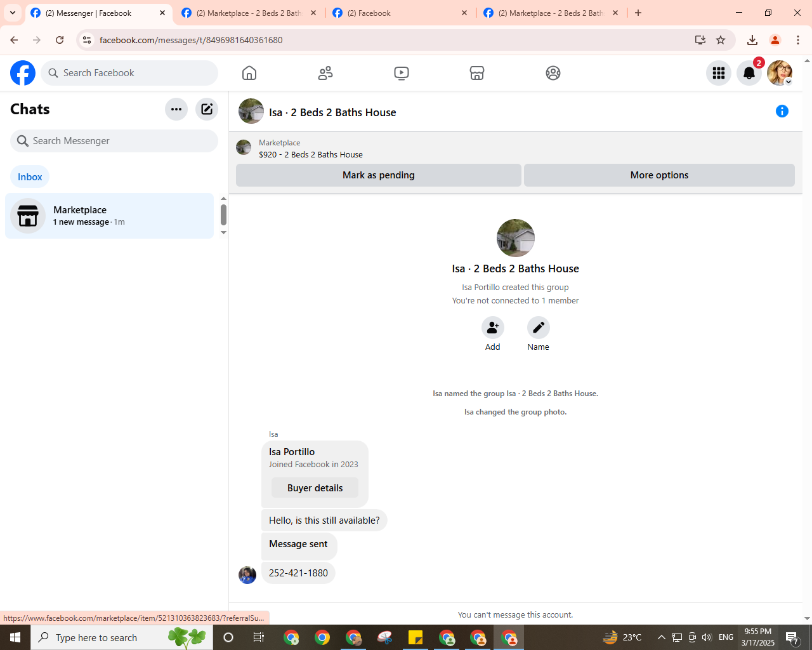812x650 pixels.
Task: Open a new browser tab
Action: point(638,13)
